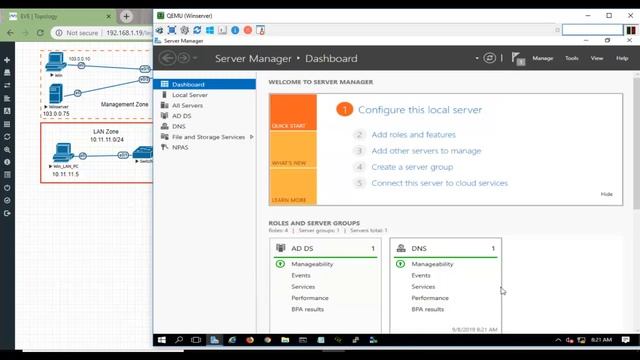Viewport: 640px width, 360px height.
Task: Click the red record icon in QEMU toolbar
Action: click(x=248, y=30)
